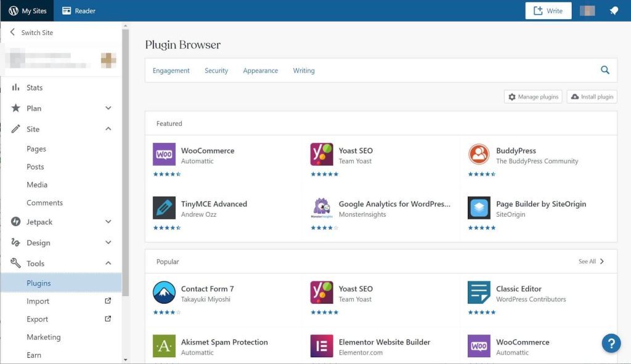
Task: Open the TinyMCE Advanced pencil icon
Action: pos(164,208)
